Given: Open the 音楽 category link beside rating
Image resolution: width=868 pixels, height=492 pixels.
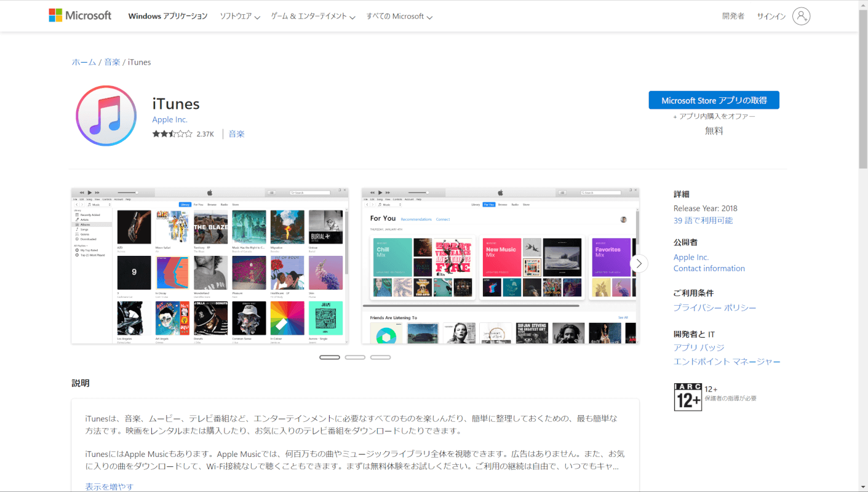Looking at the screenshot, I should pos(236,133).
